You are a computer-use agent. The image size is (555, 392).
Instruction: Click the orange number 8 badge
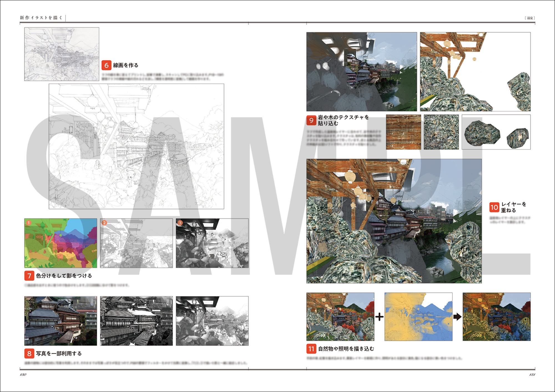coord(29,354)
